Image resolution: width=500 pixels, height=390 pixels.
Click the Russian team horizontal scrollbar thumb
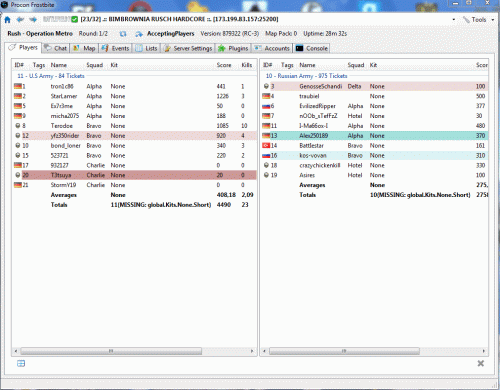pos(344,351)
